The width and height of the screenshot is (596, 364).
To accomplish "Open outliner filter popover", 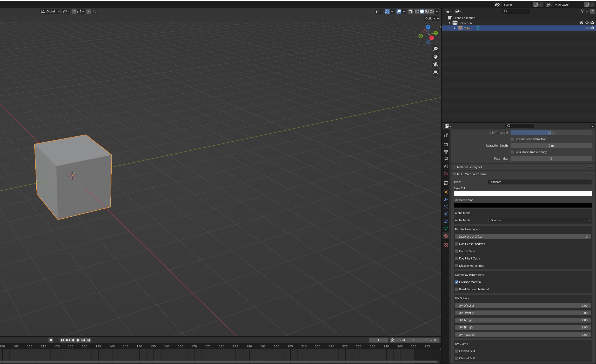I will [584, 11].
